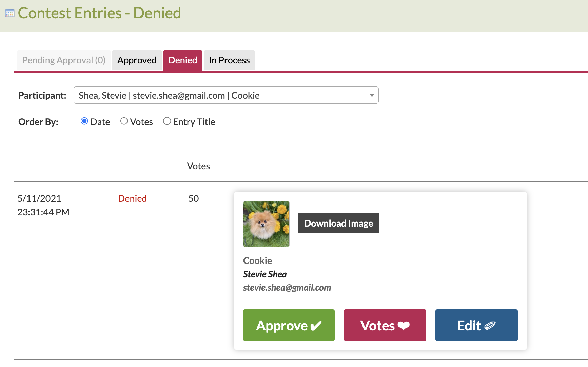The width and height of the screenshot is (588, 367).
Task: Open Votes for the Cookie entry
Action: pyautogui.click(x=385, y=325)
